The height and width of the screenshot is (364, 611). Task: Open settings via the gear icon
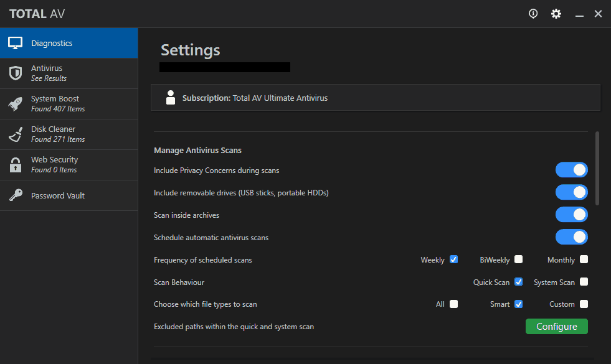556,13
